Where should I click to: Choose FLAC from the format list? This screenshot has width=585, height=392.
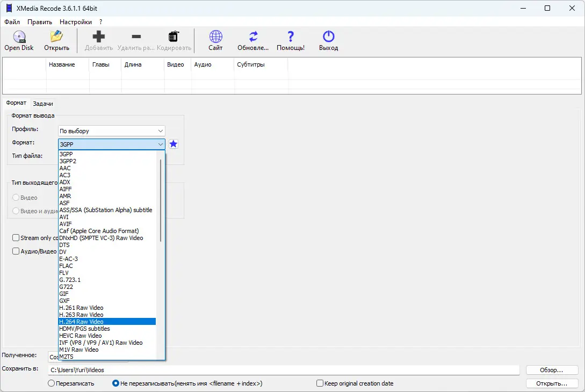click(x=107, y=266)
